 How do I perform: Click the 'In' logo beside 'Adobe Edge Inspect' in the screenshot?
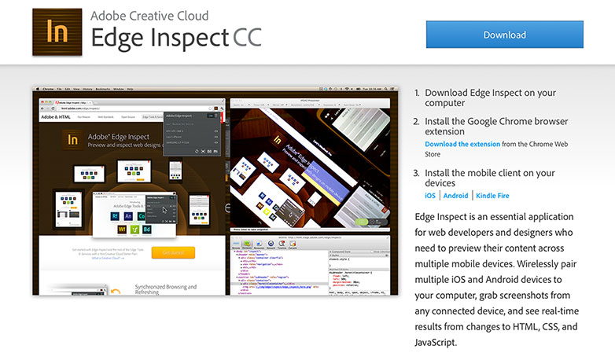point(72,140)
